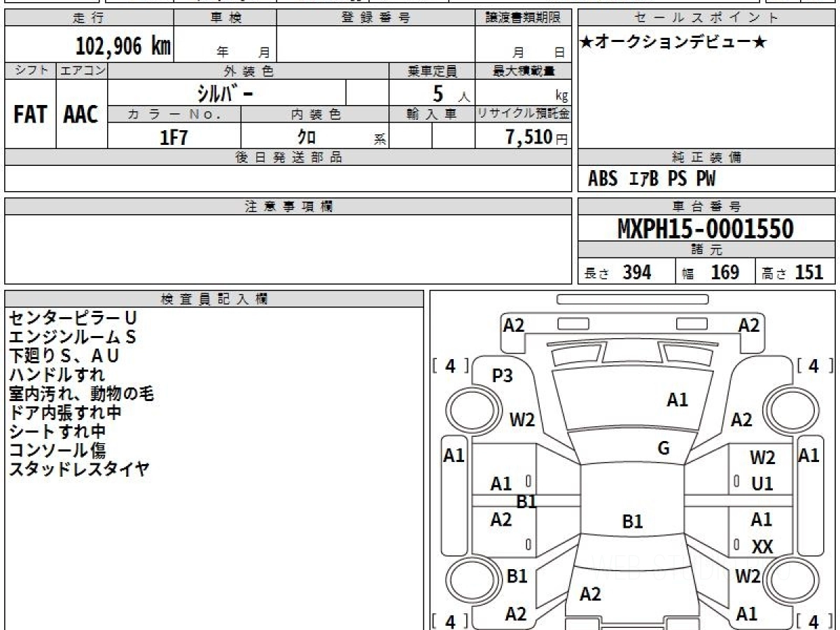Select the equipment line ABS エアB PS PW
This screenshot has width=840, height=630.
click(652, 179)
